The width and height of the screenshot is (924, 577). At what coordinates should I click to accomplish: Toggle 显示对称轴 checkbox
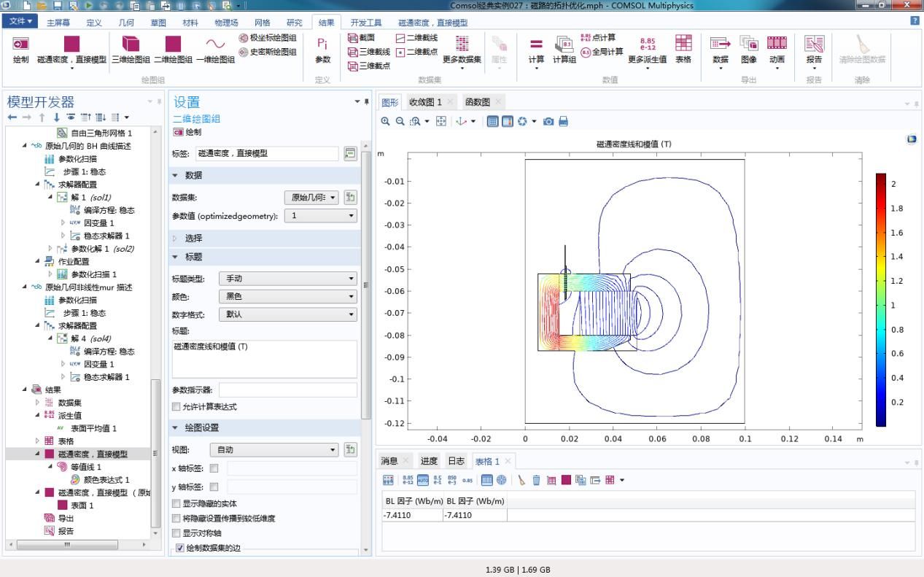[176, 533]
